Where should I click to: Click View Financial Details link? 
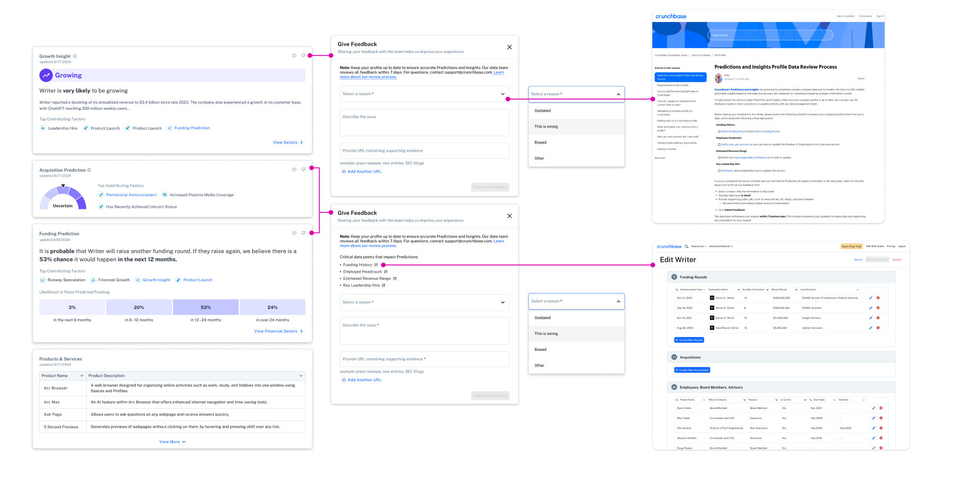(x=279, y=331)
